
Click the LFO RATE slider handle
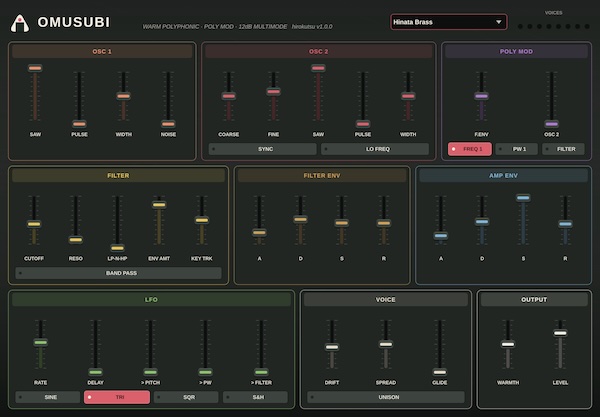[x=40, y=342]
